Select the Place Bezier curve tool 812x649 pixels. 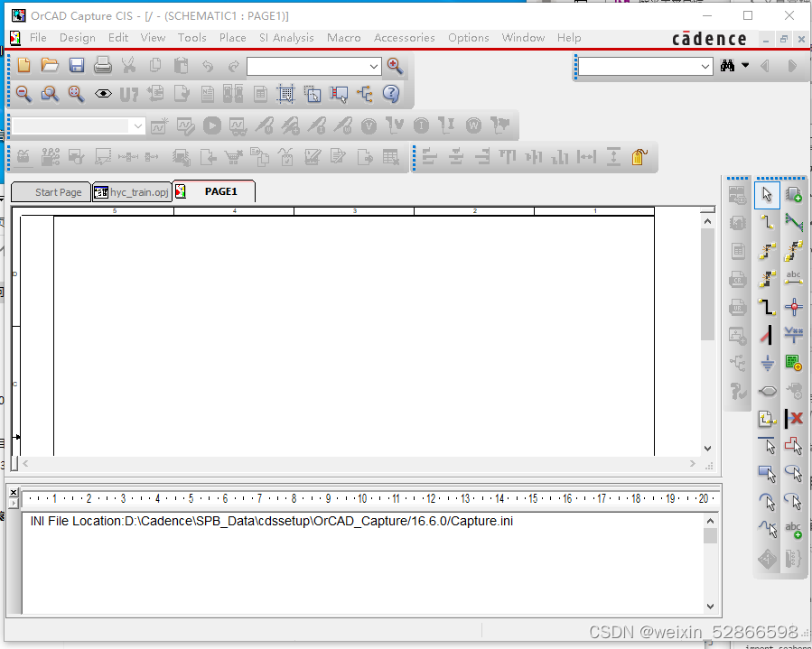(767, 529)
